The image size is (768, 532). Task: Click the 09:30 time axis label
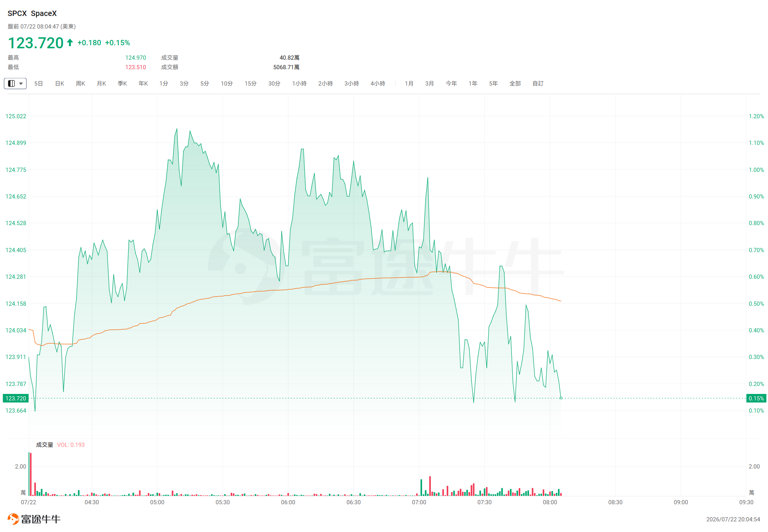746,503
